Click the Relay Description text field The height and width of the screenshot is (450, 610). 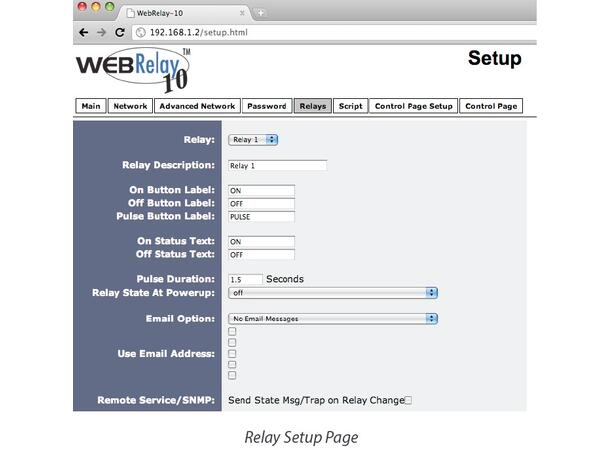click(277, 166)
